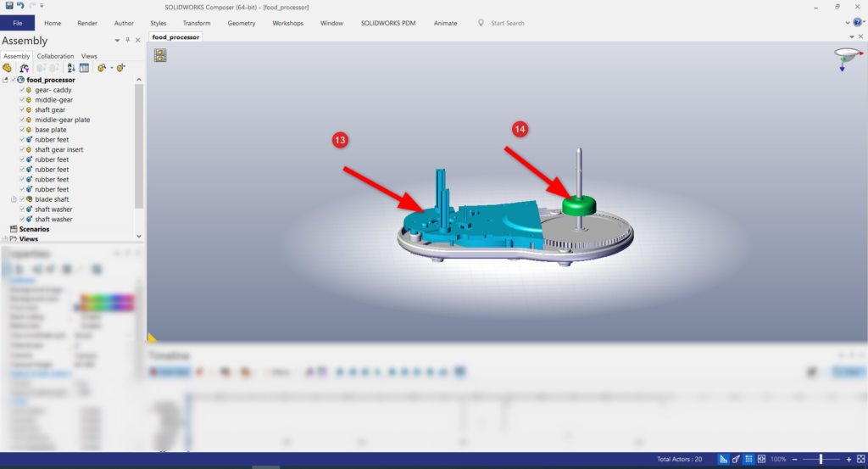Screen dimensions: 868x469
Task: Click the columns layout icon in Assembly toolbar
Action: point(85,68)
